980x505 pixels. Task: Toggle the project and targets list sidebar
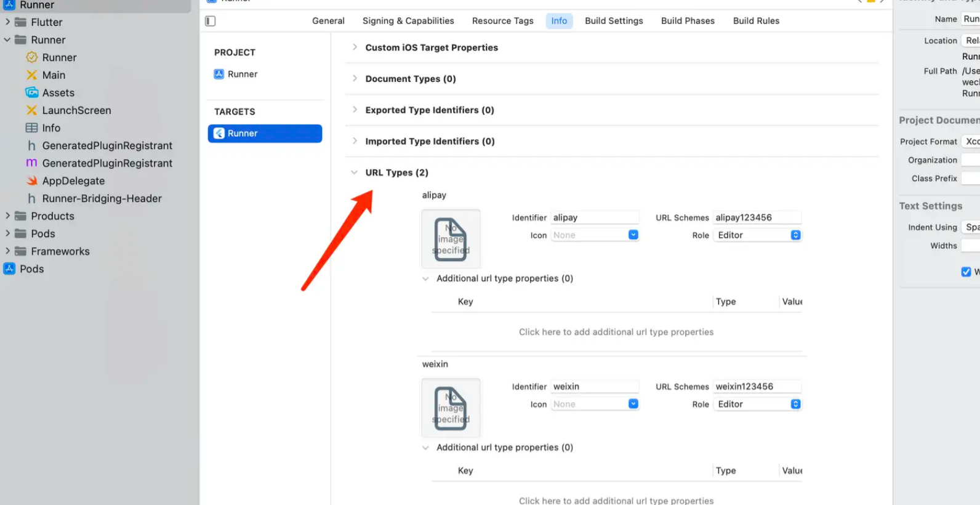(x=211, y=21)
